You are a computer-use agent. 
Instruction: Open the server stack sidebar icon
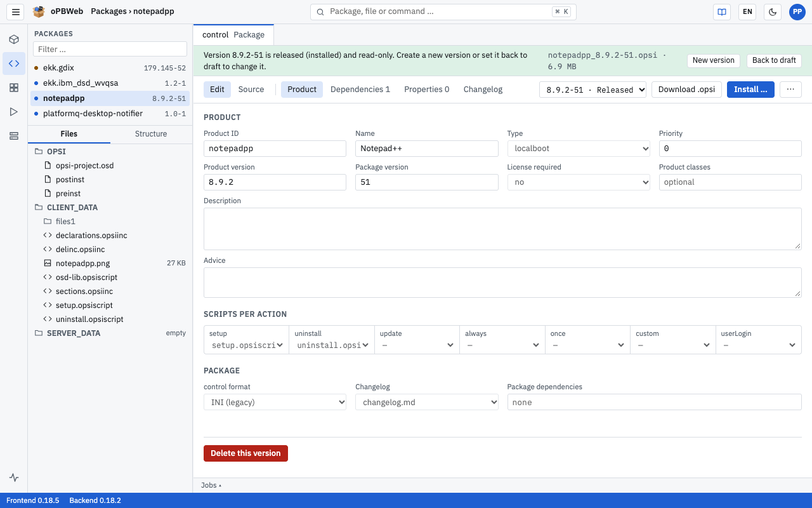click(x=14, y=136)
